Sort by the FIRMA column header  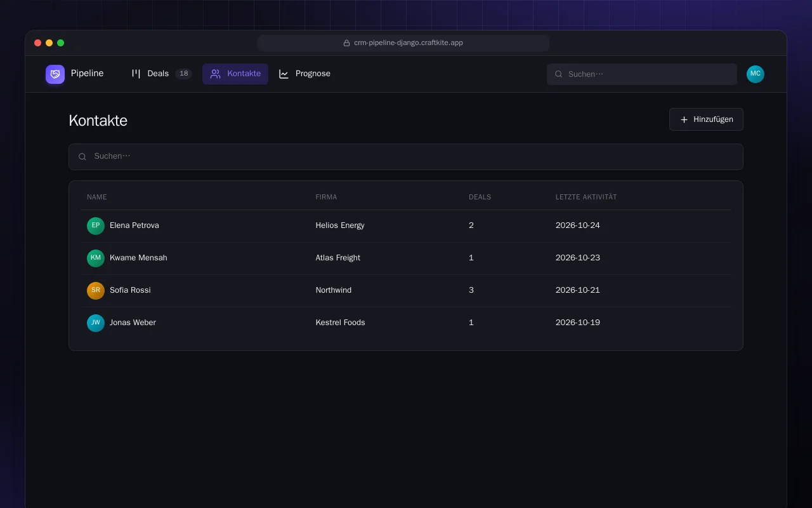pos(326,197)
